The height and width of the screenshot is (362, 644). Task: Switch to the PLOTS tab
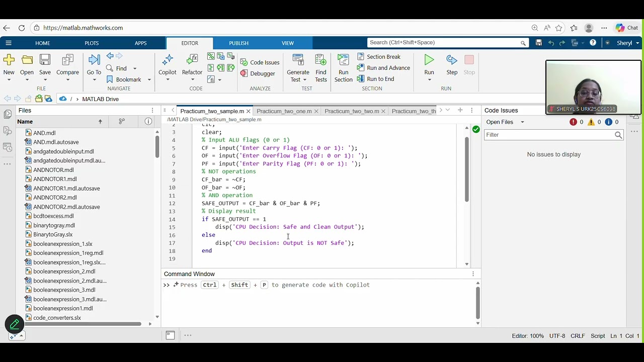92,43
